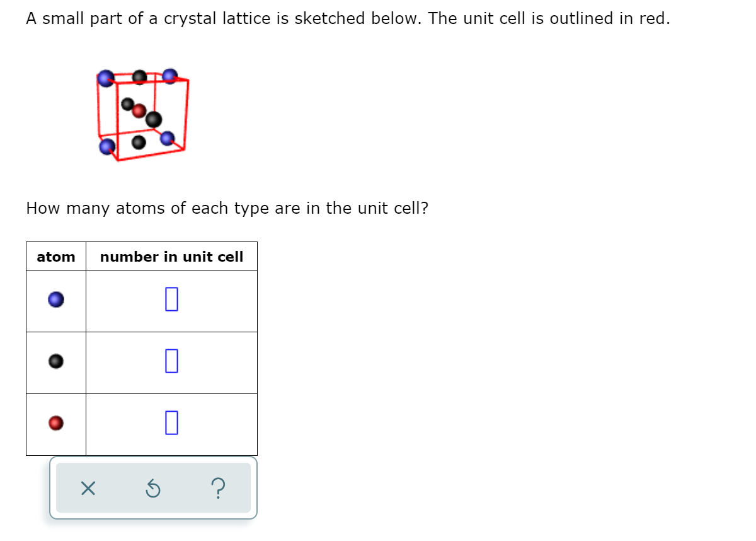The width and height of the screenshot is (756, 541).
Task: Click the reset answer control
Action: 154,489
